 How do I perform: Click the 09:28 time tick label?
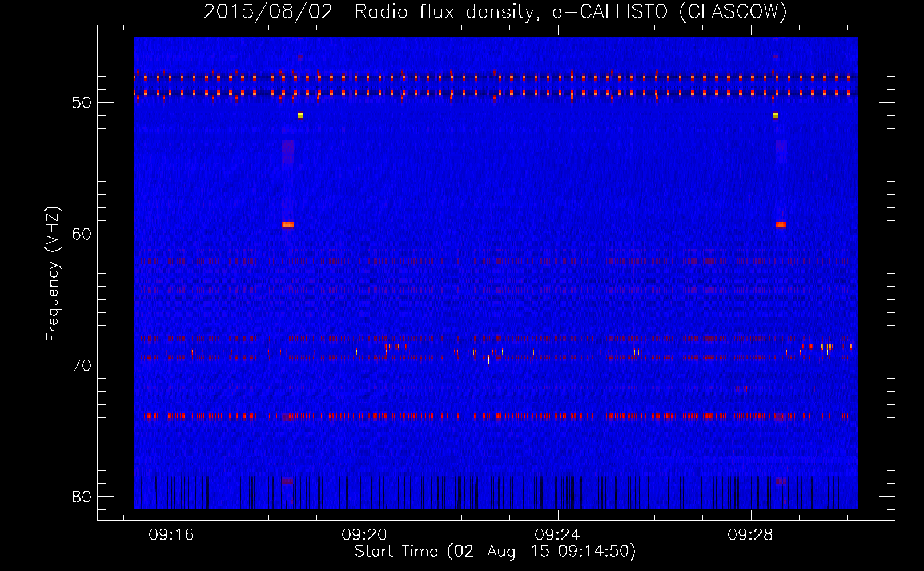pos(750,535)
